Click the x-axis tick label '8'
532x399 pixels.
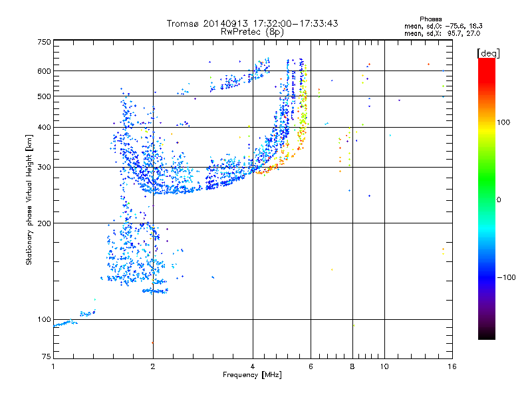(x=352, y=366)
